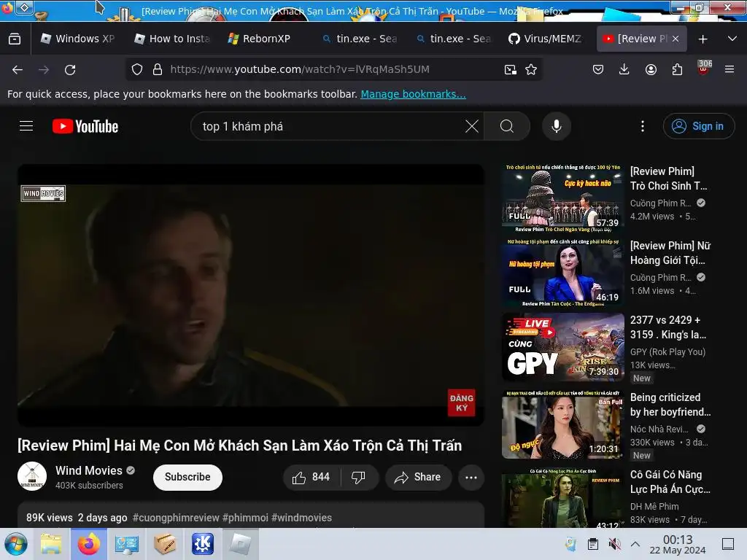Click the site security padlock icon
This screenshot has height=560, width=747.
point(158,69)
